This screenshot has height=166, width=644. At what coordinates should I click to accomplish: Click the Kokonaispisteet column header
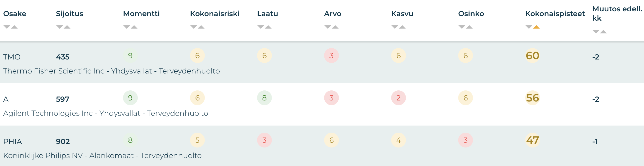point(555,14)
